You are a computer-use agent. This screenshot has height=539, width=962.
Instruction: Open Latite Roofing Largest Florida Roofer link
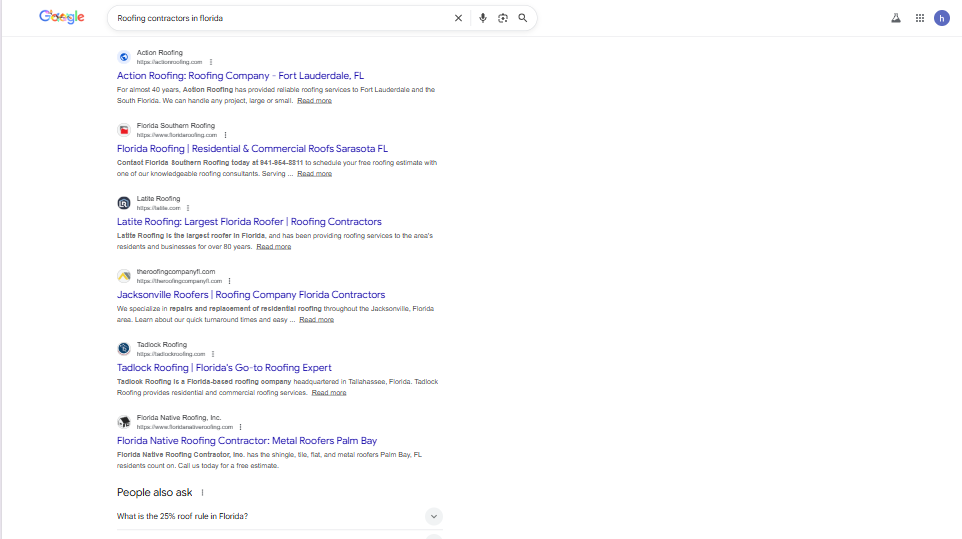pos(249,222)
